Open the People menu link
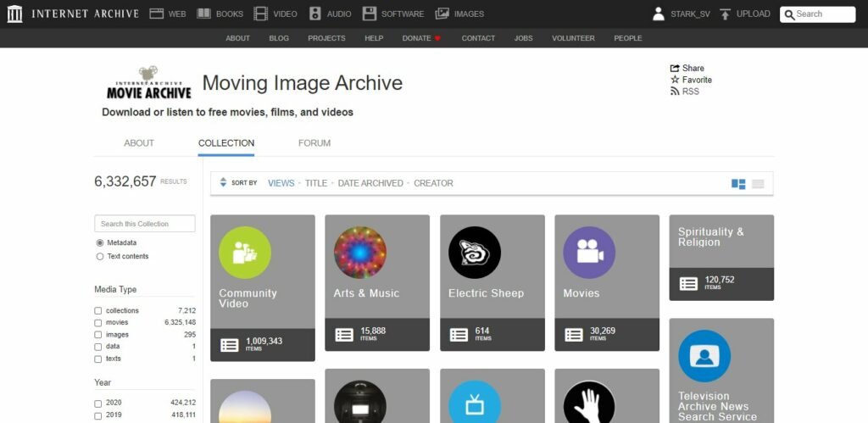 (x=628, y=38)
